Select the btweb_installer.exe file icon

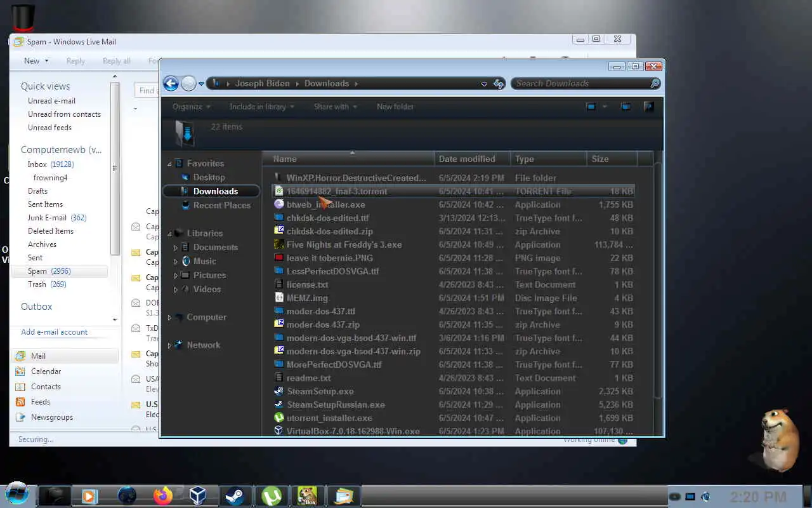pos(278,204)
